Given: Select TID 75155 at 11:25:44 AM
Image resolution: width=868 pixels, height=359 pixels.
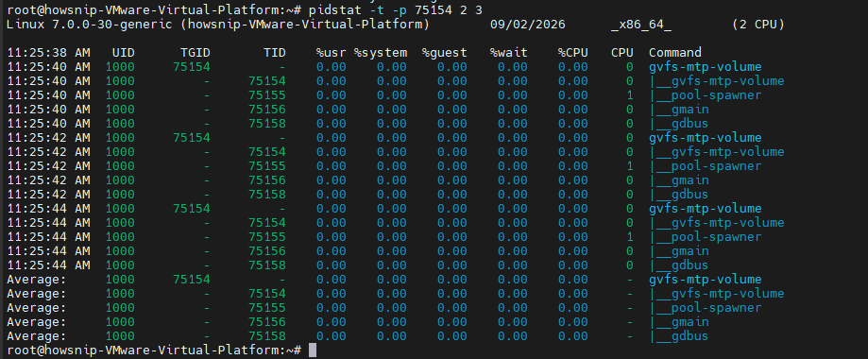Looking at the screenshot, I should pos(267,237).
